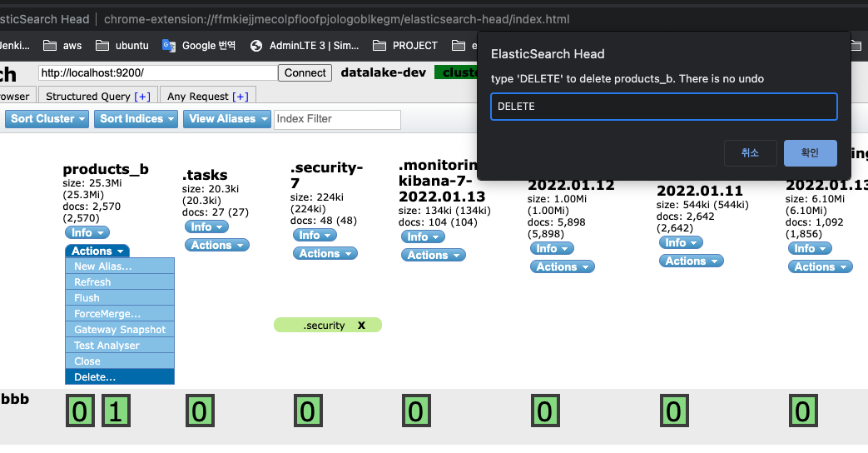Expand Info dropdown for .tasks index

point(206,227)
